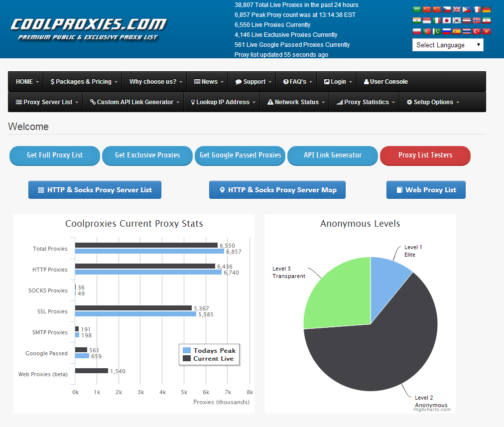504x427 pixels.
Task: Expand the Why choose us? caret
Action: point(181,82)
